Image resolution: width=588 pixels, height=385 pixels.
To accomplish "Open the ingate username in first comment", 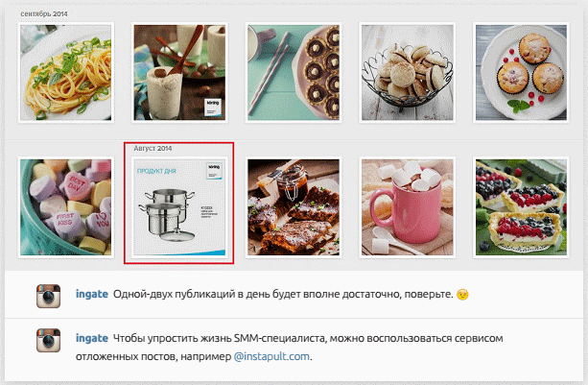I will pyautogui.click(x=92, y=294).
